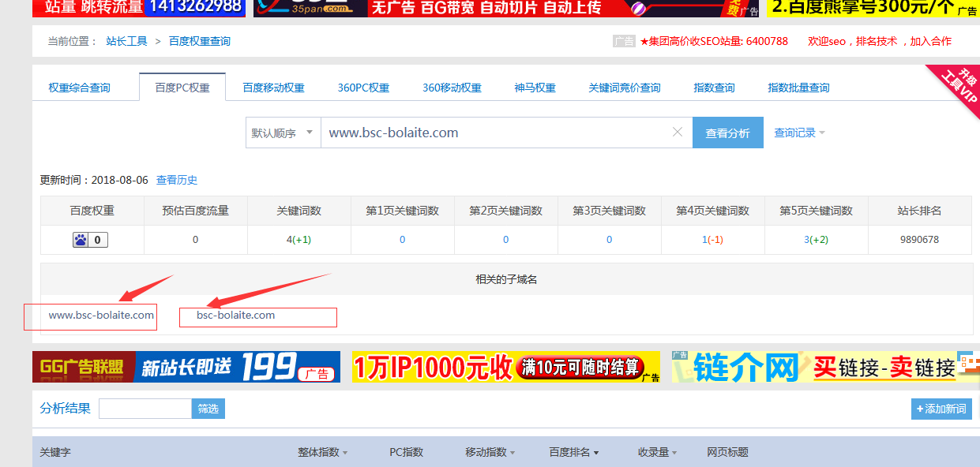Expand the 默认顺序 sort dropdown
Screen dimensions: 980x467
tap(283, 133)
